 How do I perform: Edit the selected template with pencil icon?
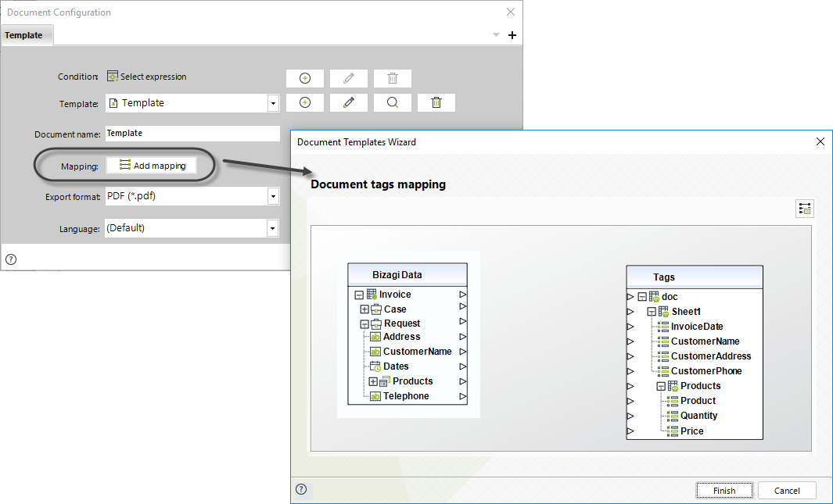tap(349, 103)
